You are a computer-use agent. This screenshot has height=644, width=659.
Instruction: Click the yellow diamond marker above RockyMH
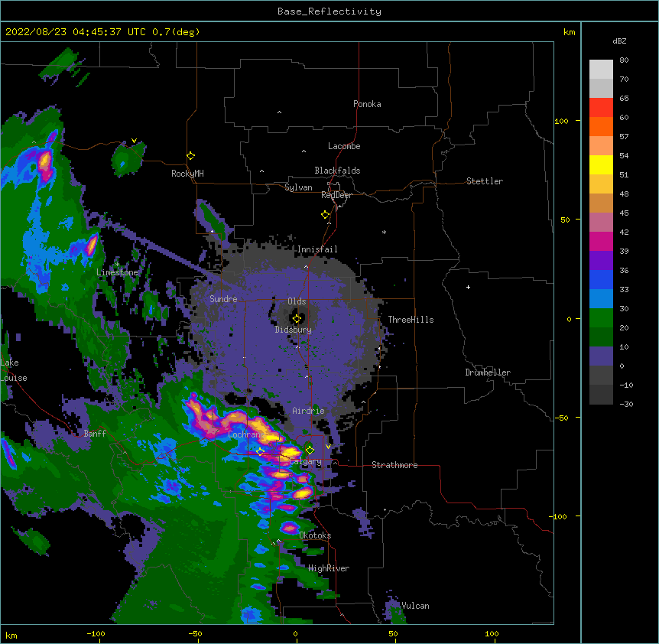pos(191,156)
